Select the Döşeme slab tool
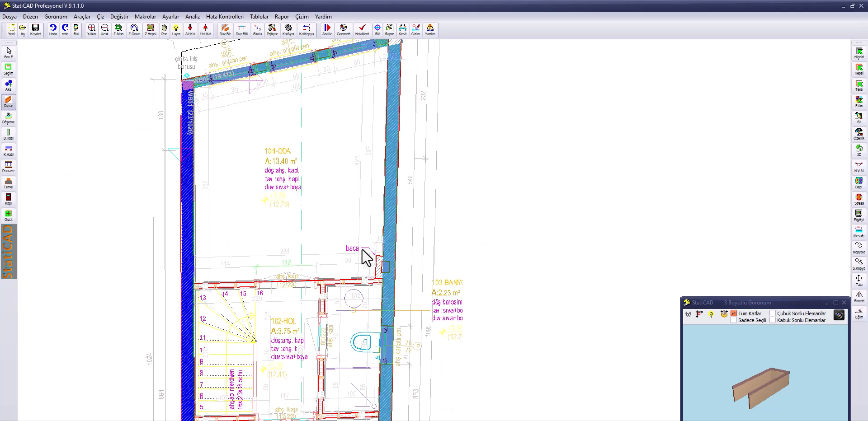 tap(8, 118)
